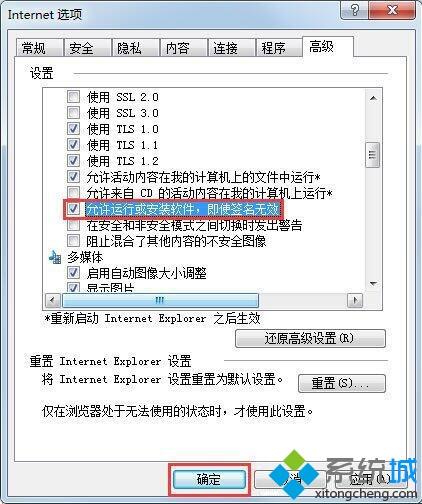
Task: Click the horizontal scrollbar thumb
Action: click(160, 300)
